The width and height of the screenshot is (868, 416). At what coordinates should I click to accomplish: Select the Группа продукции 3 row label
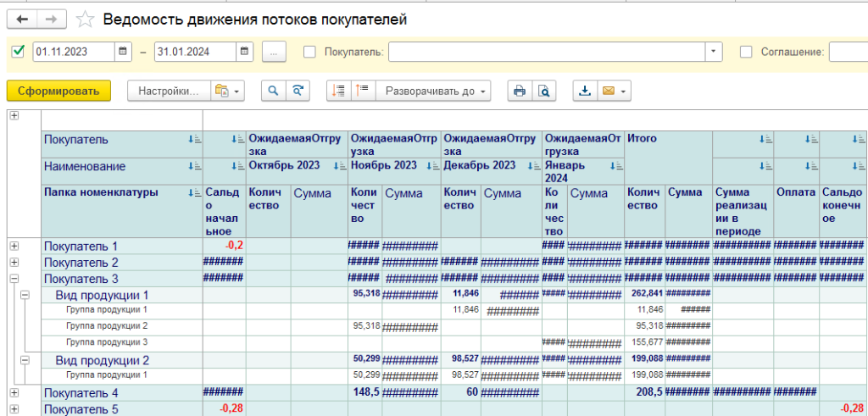click(106, 342)
